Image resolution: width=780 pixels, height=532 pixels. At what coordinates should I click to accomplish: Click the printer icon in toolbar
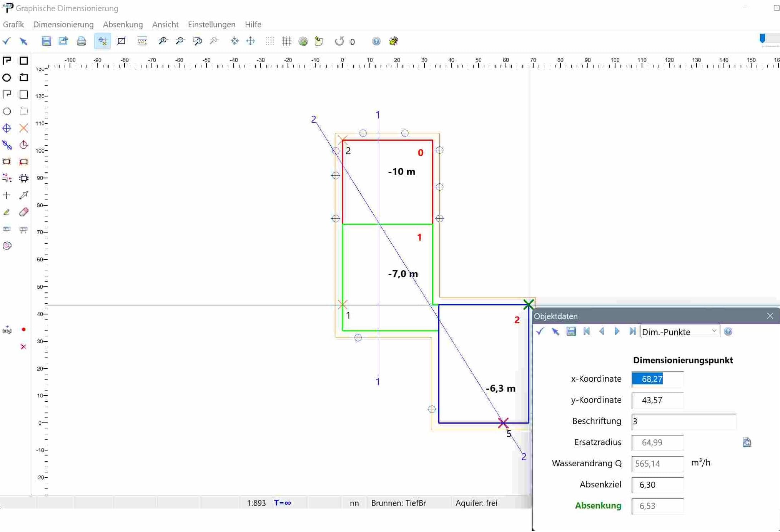(81, 41)
